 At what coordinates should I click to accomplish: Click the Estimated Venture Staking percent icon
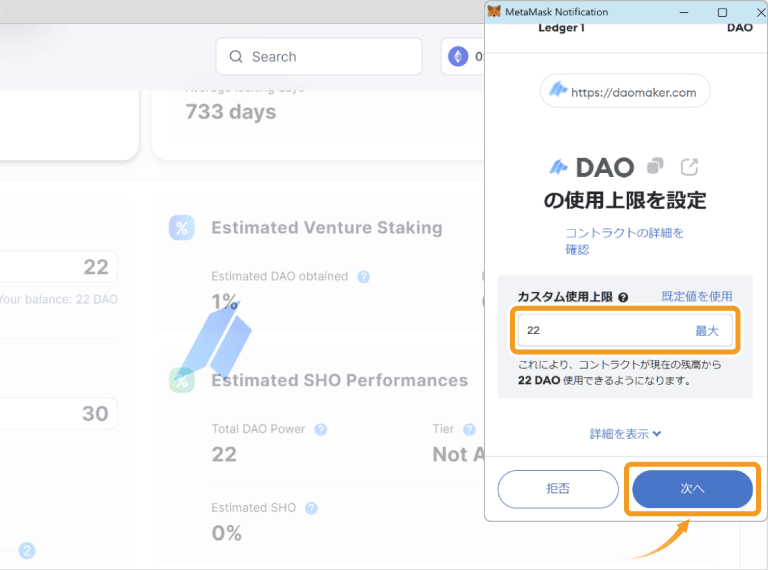pyautogui.click(x=182, y=228)
